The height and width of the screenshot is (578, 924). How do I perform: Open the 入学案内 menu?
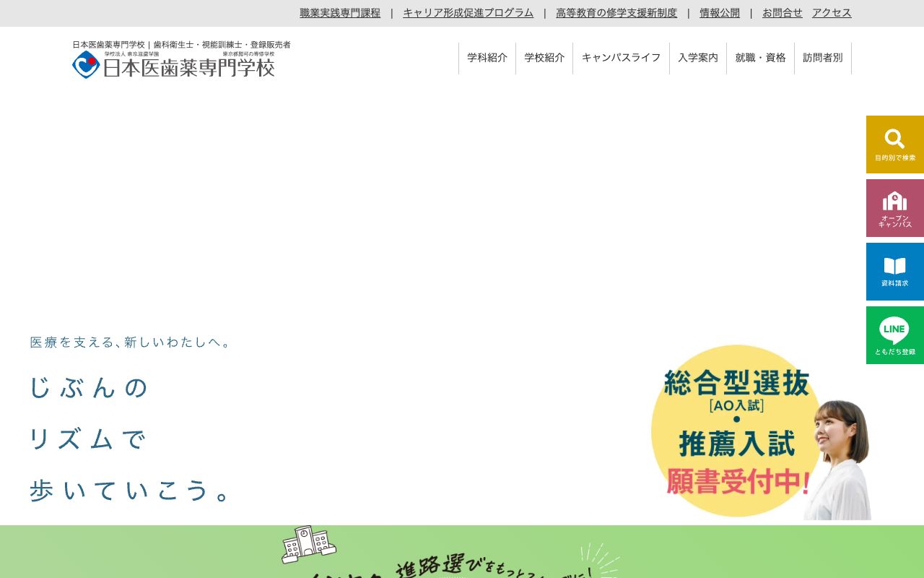(x=698, y=58)
